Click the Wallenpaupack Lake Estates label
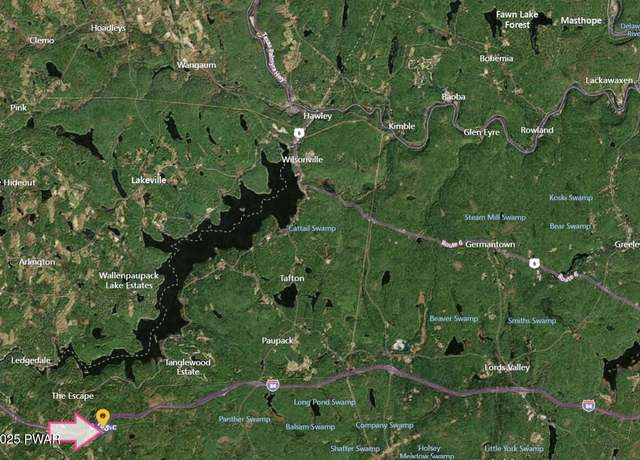 point(129,280)
